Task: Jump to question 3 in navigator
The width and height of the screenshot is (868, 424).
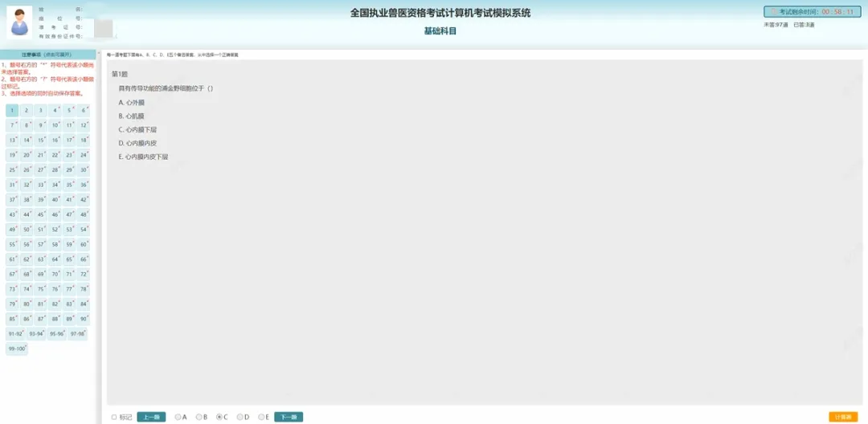Action: tap(40, 111)
